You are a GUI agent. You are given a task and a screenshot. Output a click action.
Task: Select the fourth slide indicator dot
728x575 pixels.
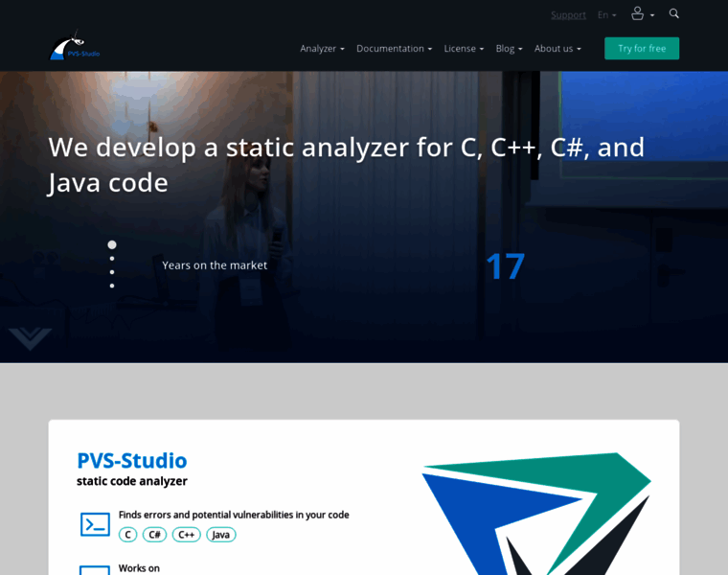112,286
